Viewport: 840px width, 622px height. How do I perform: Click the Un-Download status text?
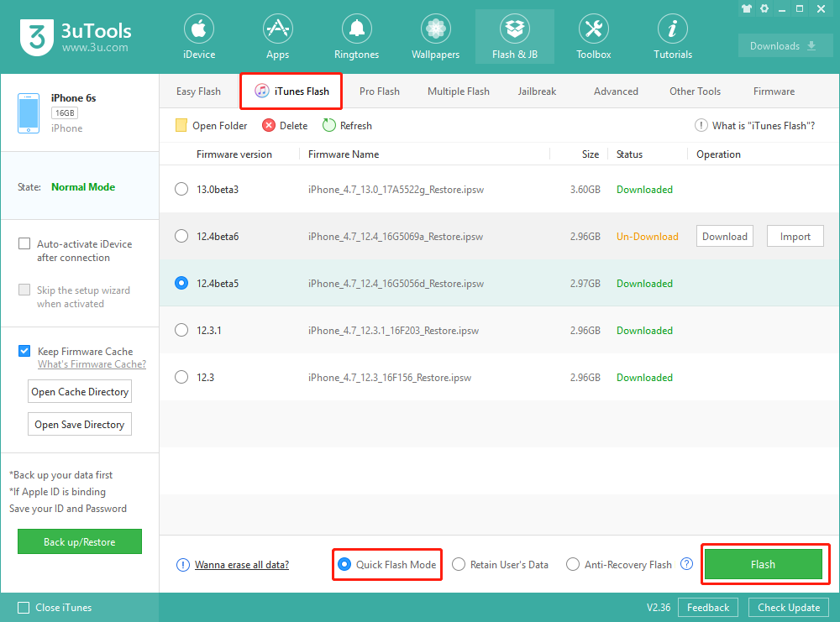(x=647, y=236)
